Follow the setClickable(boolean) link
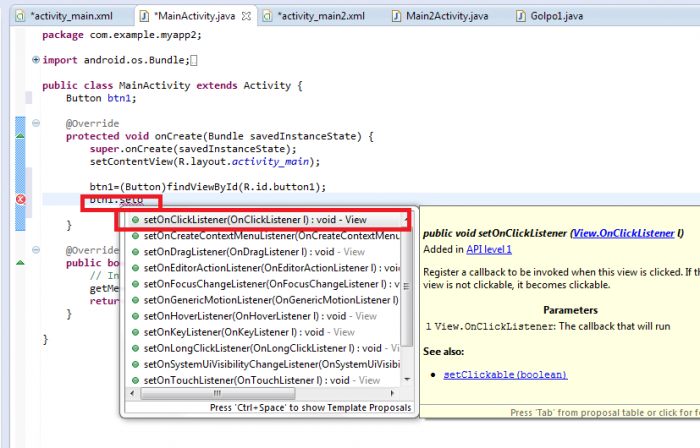Viewport: 700px width, 448px height. tap(505, 375)
